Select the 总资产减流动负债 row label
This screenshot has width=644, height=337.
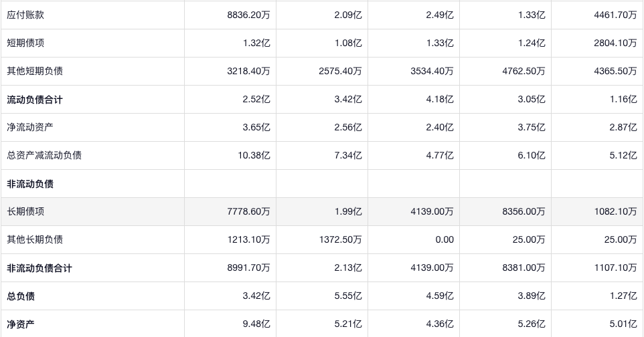tap(44, 155)
